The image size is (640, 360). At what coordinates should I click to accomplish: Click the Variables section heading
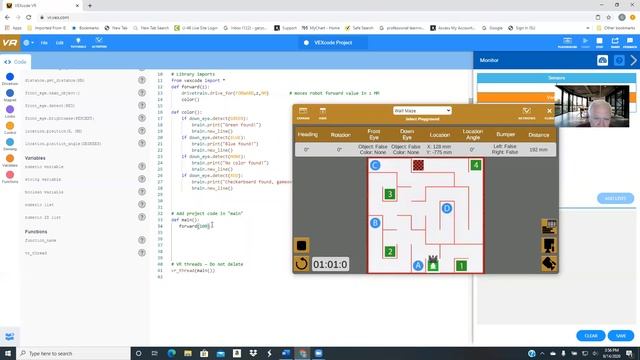pos(35,158)
